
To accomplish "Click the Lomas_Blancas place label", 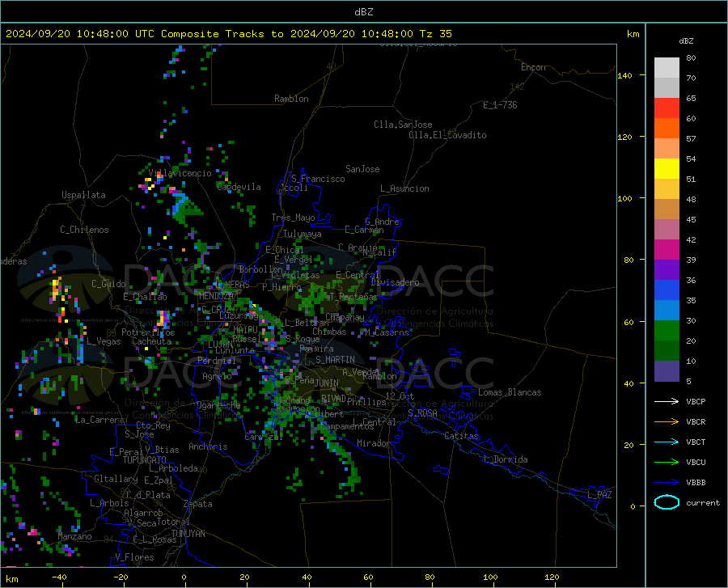I will click(x=510, y=392).
